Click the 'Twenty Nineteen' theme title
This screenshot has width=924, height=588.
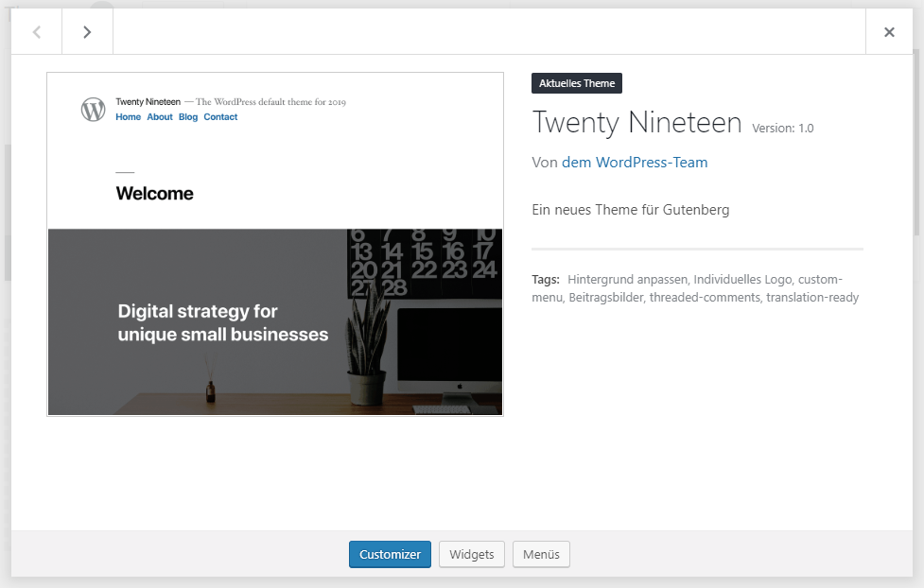[636, 123]
